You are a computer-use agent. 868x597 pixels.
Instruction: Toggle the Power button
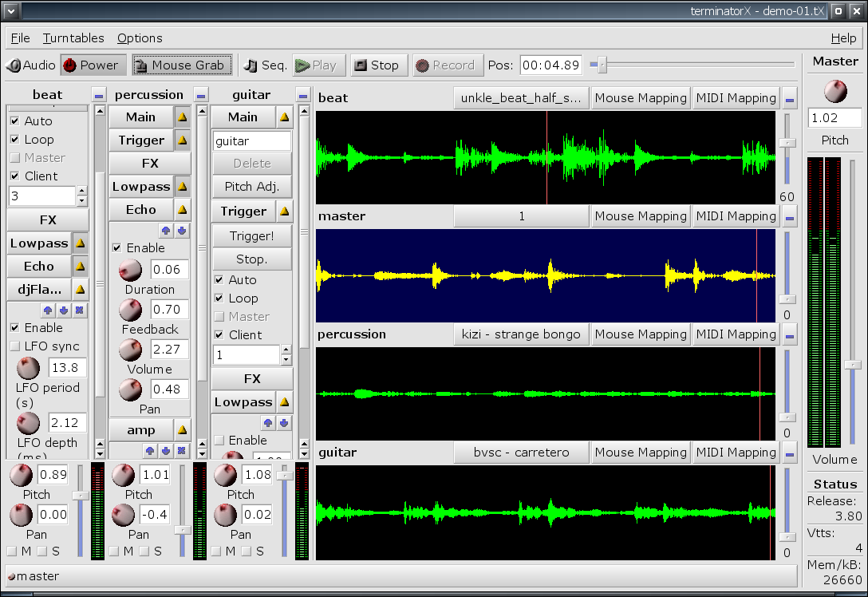[x=94, y=65]
